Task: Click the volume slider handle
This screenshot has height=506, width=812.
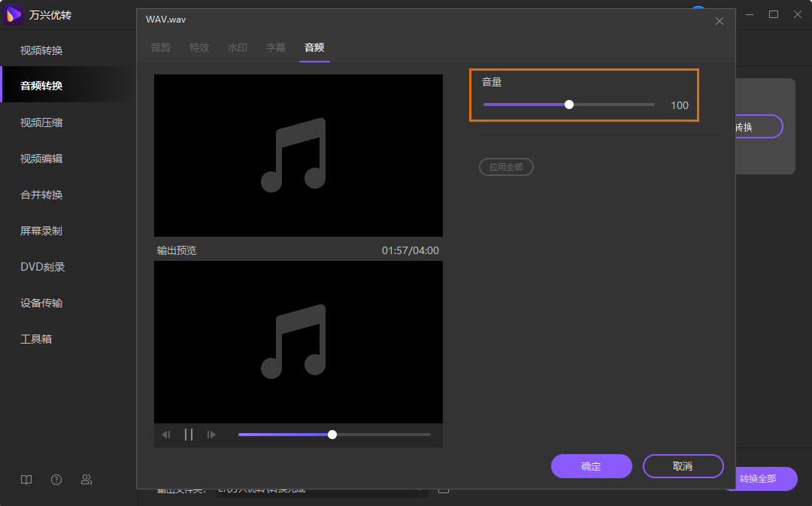Action: tap(568, 105)
